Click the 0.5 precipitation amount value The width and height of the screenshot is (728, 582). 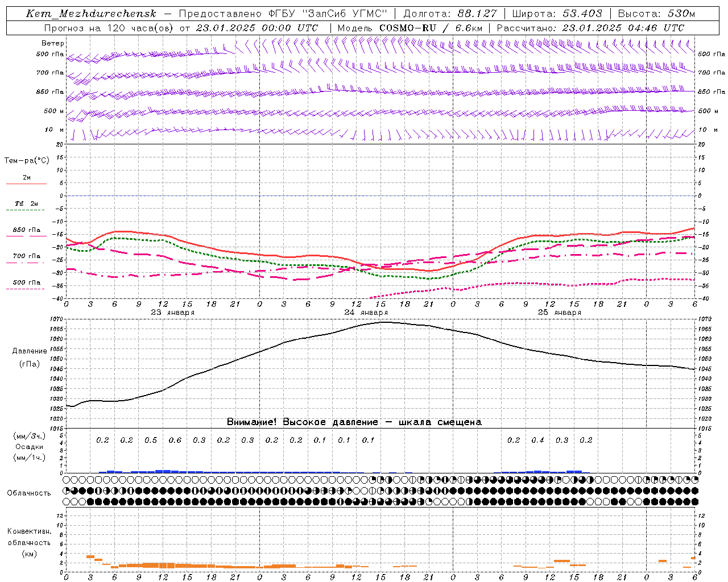(x=151, y=440)
